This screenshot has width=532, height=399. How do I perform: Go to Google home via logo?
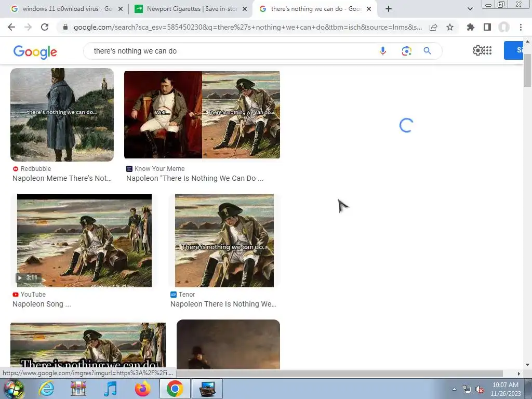pyautogui.click(x=35, y=52)
